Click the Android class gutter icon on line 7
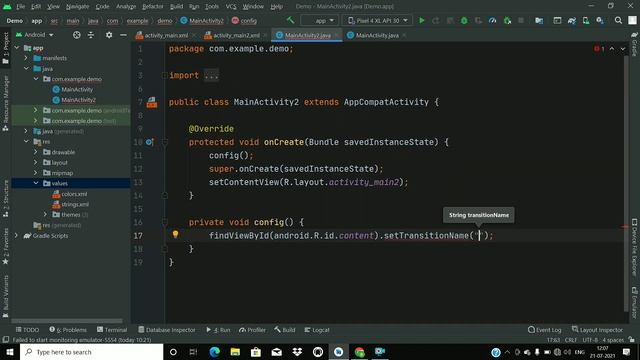The height and width of the screenshot is (360, 640). pos(152,102)
